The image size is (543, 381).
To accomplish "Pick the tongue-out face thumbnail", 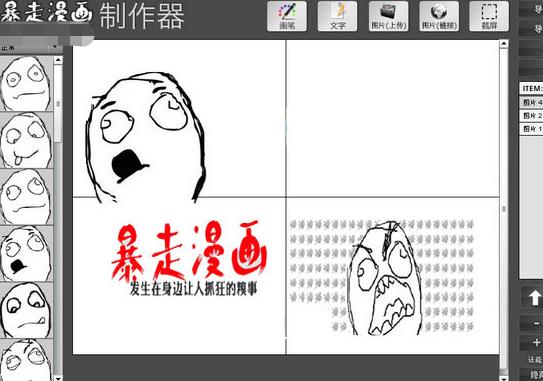I will [26, 140].
